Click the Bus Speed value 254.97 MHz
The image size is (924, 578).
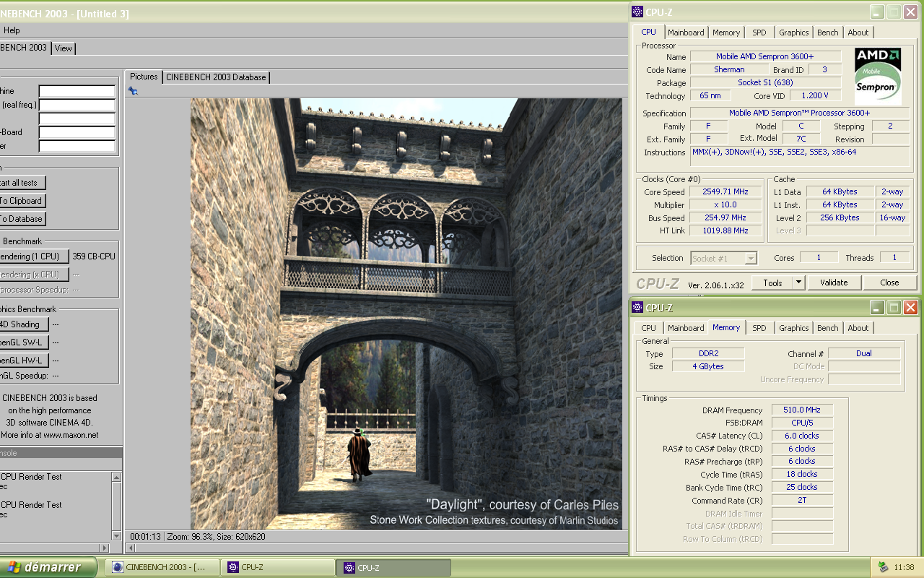[725, 218]
